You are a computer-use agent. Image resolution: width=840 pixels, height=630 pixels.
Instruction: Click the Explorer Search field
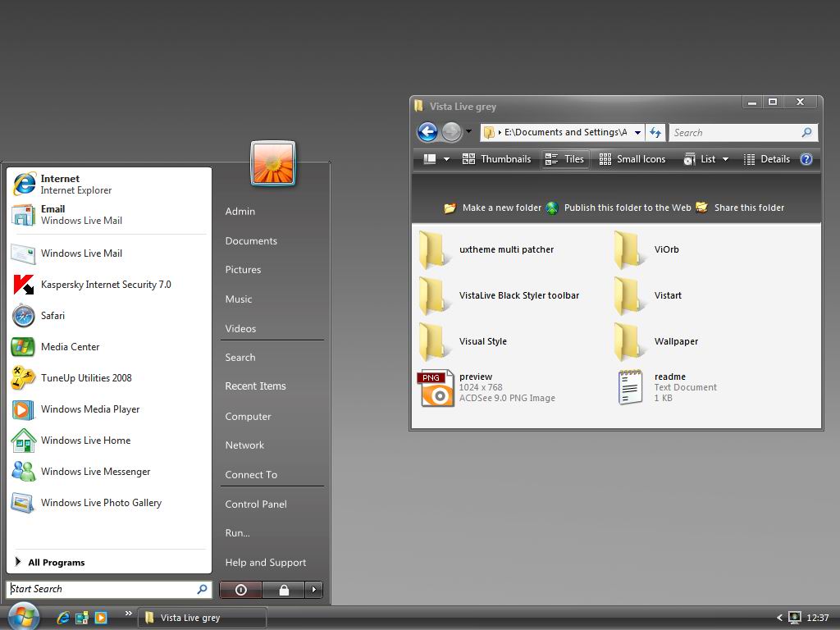pyautogui.click(x=743, y=132)
